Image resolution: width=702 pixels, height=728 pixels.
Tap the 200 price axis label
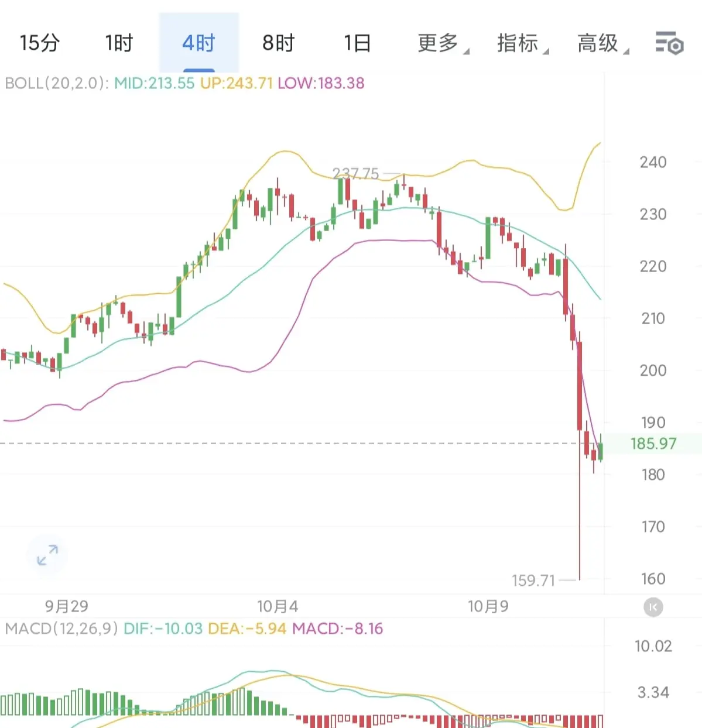click(653, 370)
